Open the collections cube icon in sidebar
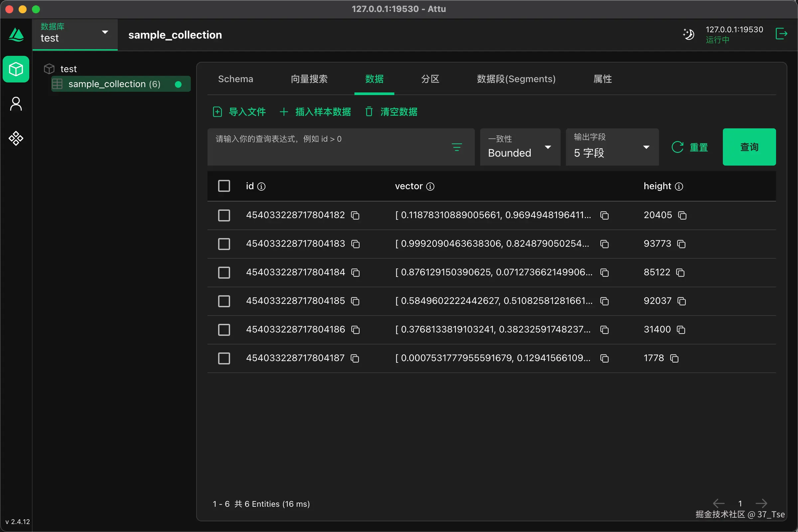Viewport: 798px width, 532px height. pyautogui.click(x=16, y=69)
